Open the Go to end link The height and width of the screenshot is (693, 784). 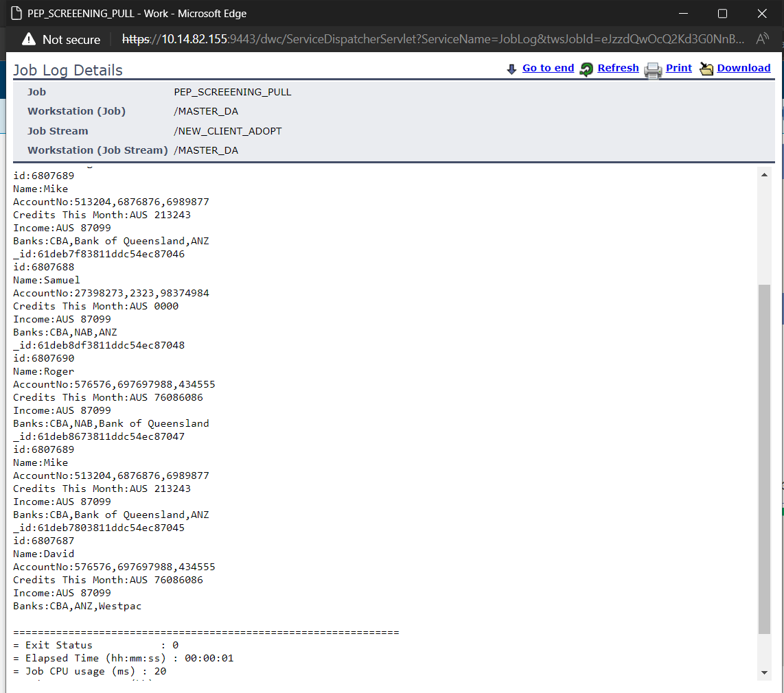click(548, 68)
